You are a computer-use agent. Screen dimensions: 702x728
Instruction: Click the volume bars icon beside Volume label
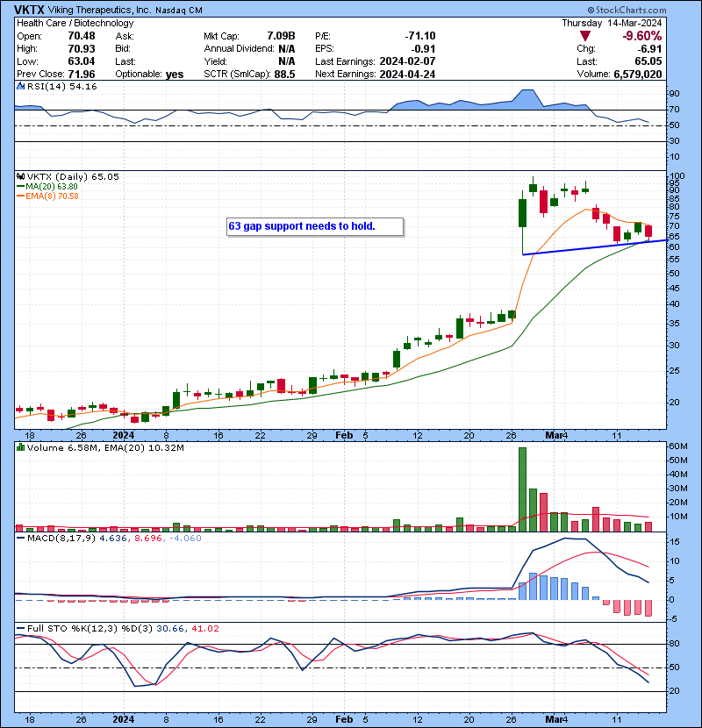[20, 447]
